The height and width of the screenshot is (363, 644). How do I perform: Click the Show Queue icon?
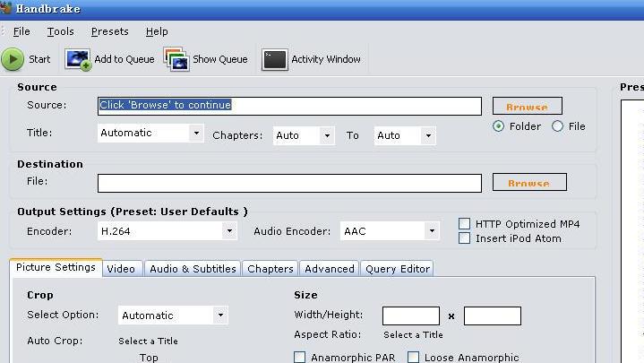click(176, 60)
